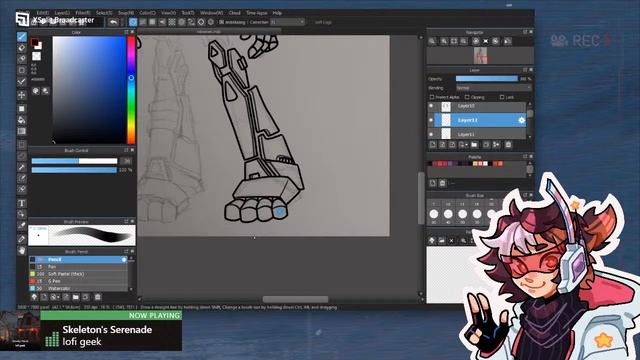The height and width of the screenshot is (360, 640).
Task: Click the rainbow hue bar
Action: pyautogui.click(x=131, y=90)
